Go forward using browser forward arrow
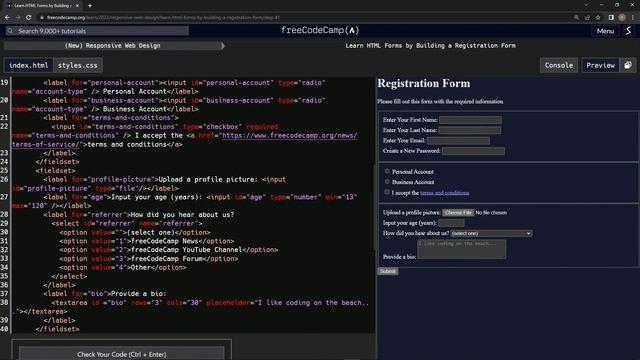Screen dimensions: 640x360 pyautogui.click(x=18, y=18)
